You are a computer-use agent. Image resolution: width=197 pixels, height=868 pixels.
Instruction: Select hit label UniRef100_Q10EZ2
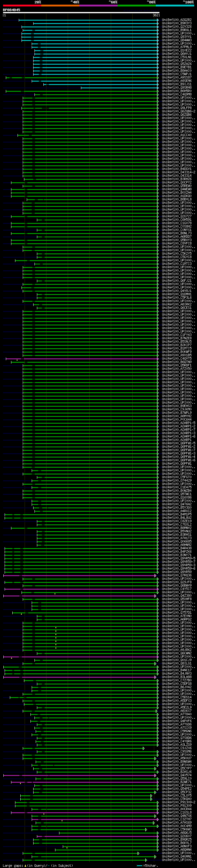pyautogui.click(x=177, y=50)
